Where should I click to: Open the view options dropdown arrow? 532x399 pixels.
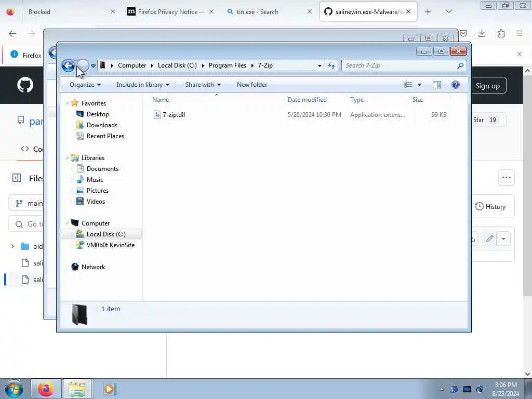[419, 85]
